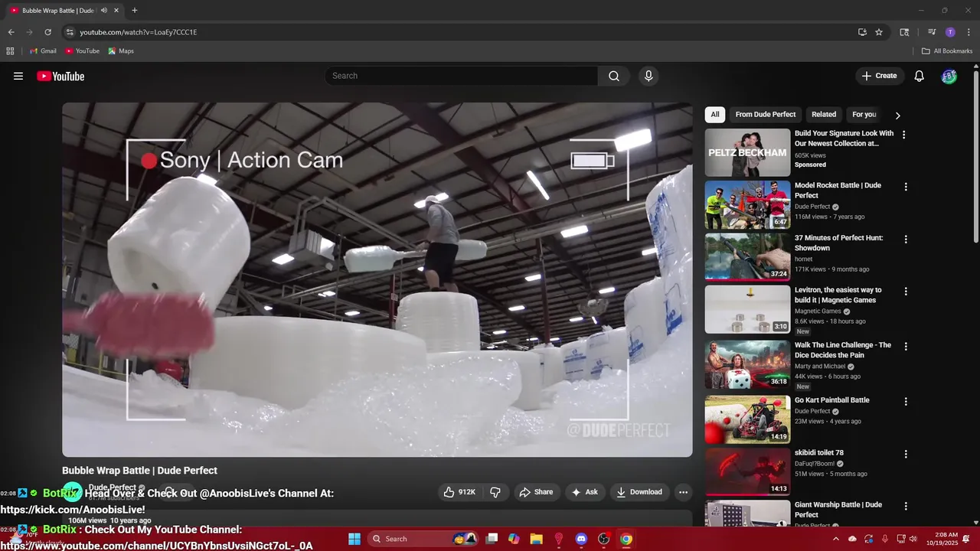The width and height of the screenshot is (980, 551).
Task: Open the YouTube bookmark
Action: coord(82,51)
